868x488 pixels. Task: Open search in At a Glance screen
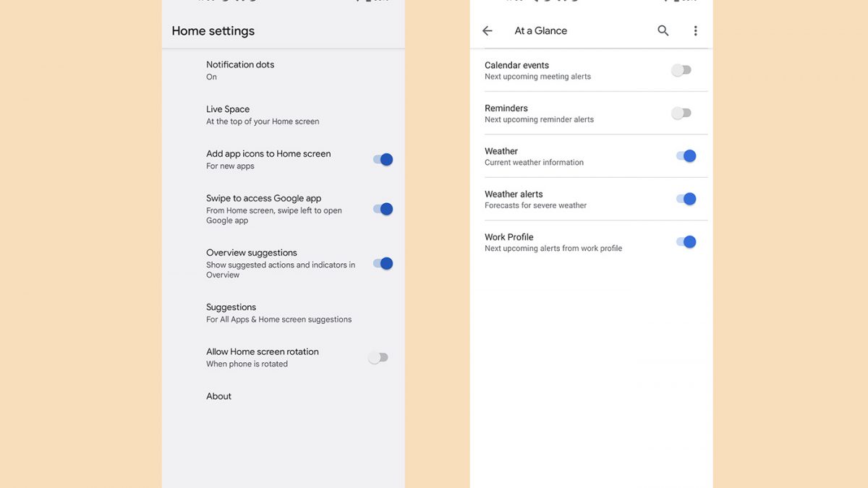663,31
